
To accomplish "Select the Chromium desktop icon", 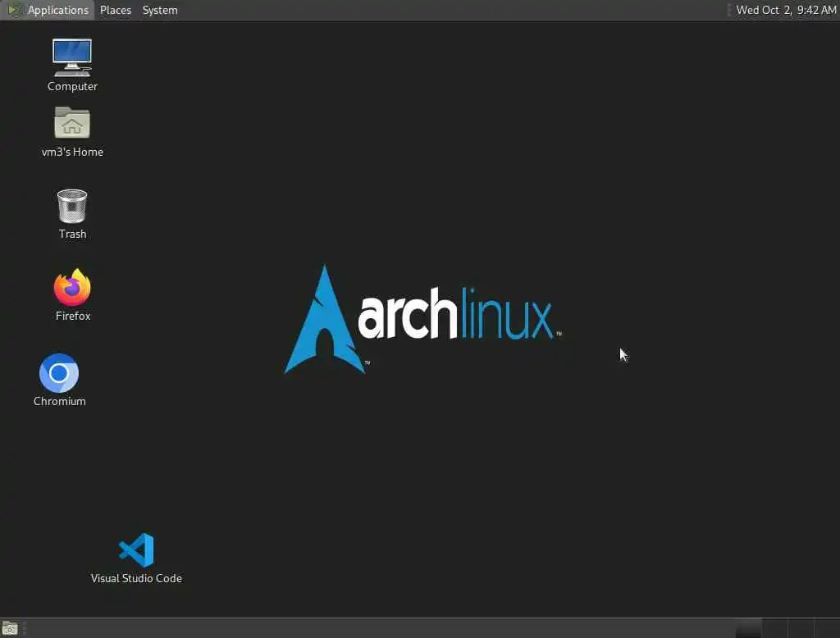I will 59,380.
